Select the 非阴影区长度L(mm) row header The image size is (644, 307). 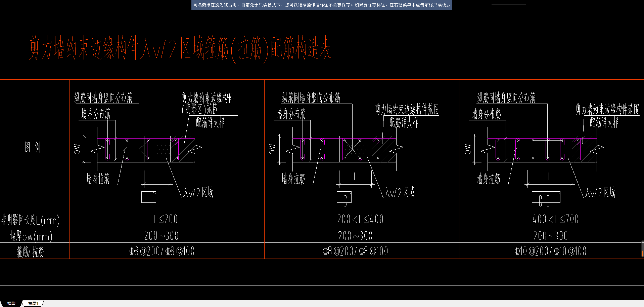pyautogui.click(x=31, y=220)
